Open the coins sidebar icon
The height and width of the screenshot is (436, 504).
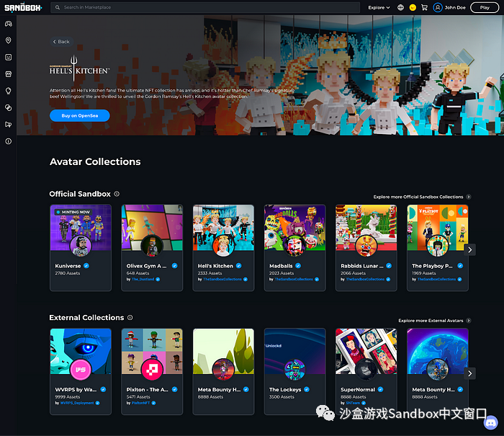pyautogui.click(x=9, y=107)
